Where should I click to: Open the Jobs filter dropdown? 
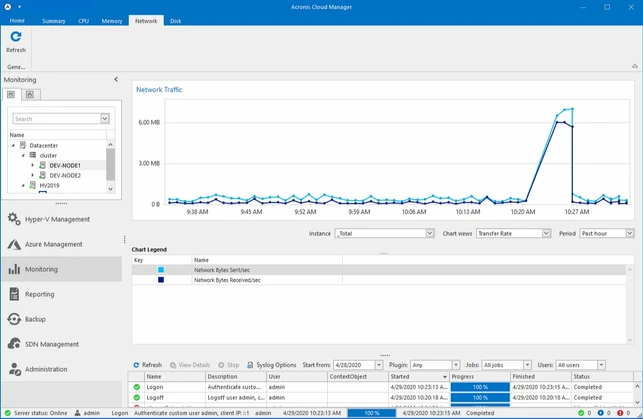tap(527, 365)
